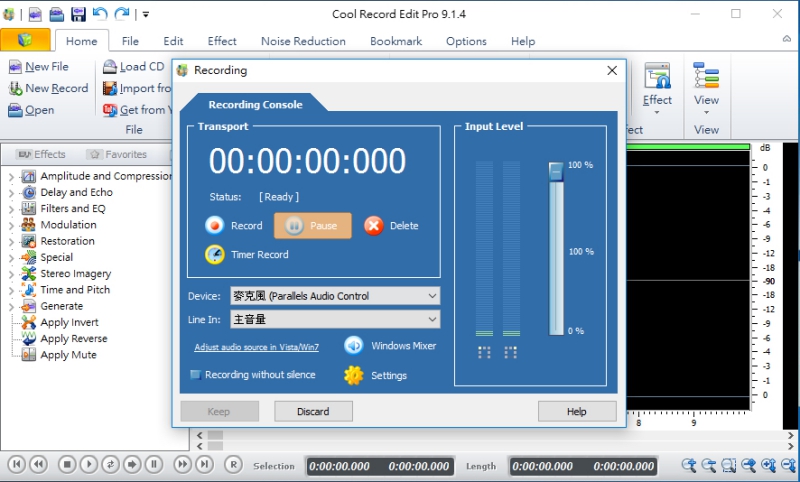Viewport: 800px width, 482px height.
Task: Switch to Favorites panel tab
Action: point(118,155)
